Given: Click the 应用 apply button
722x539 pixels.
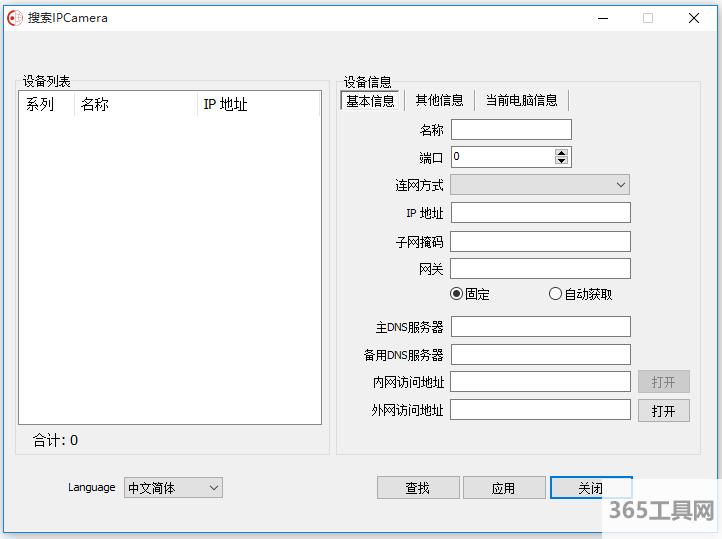Looking at the screenshot, I should [503, 488].
